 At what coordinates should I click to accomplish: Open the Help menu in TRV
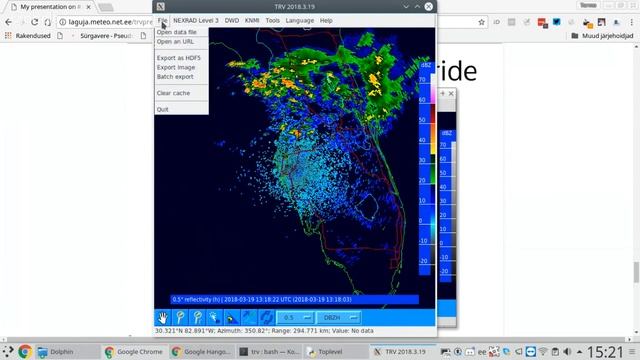(326, 20)
